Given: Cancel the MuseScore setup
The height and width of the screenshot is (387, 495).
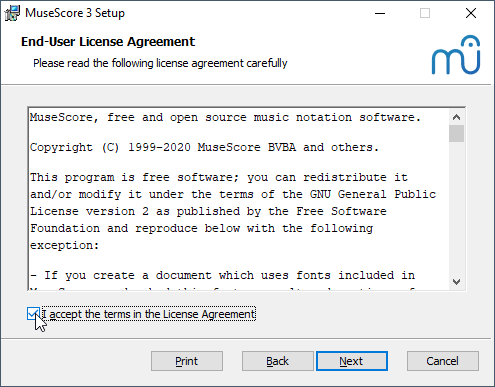Looking at the screenshot, I should (443, 361).
